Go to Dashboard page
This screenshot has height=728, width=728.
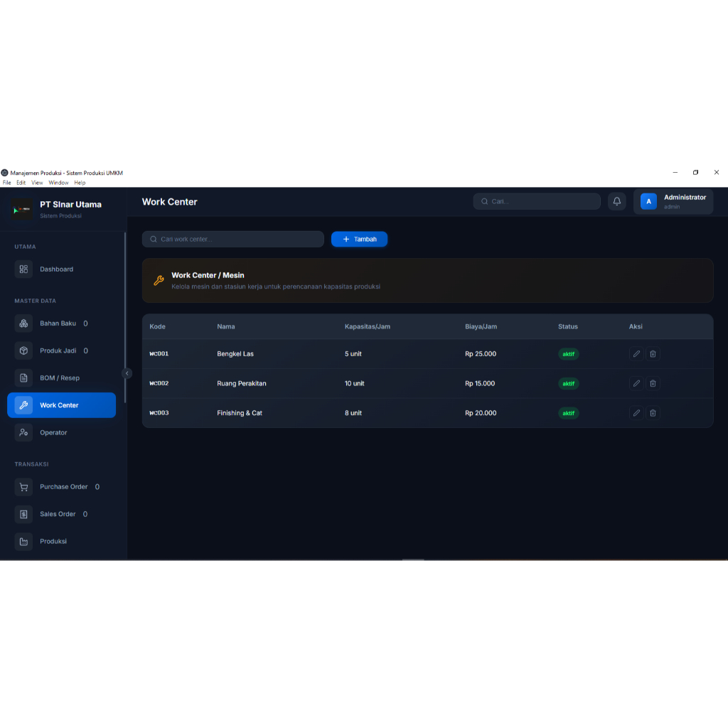pyautogui.click(x=61, y=269)
